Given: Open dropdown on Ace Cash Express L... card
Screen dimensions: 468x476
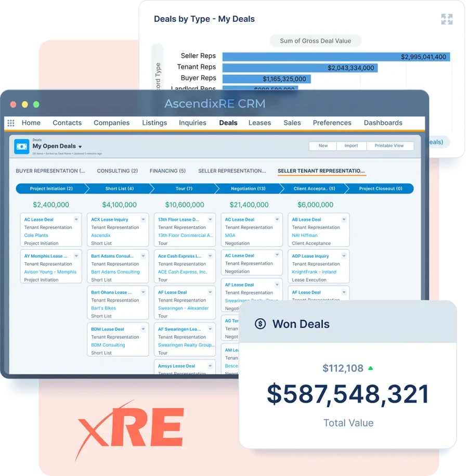Looking at the screenshot, I should point(210,256).
